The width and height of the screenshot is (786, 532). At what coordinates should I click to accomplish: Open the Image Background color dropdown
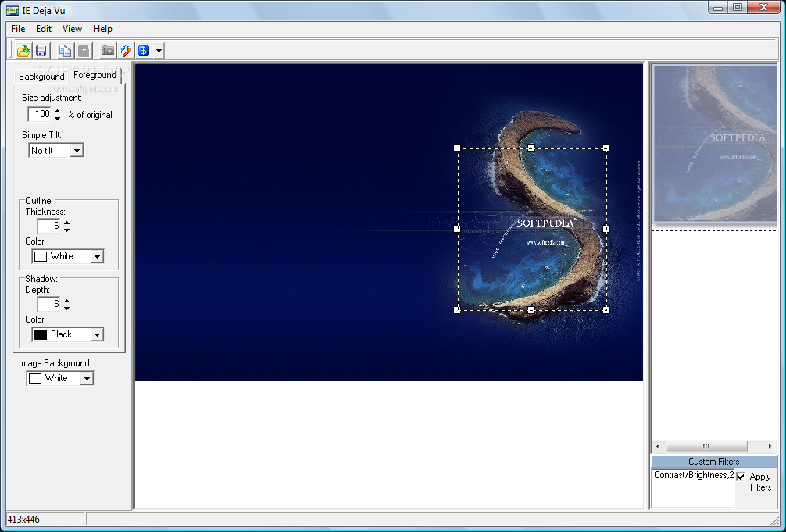[x=88, y=378]
